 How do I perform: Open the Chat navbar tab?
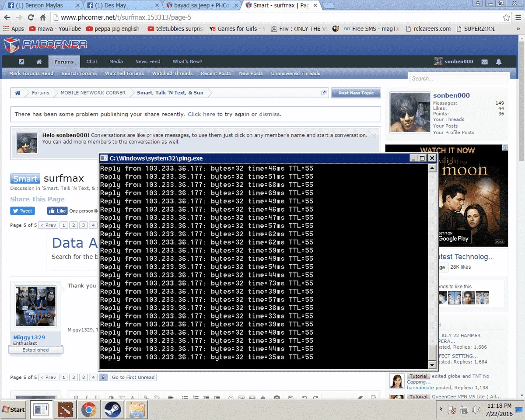[x=92, y=62]
